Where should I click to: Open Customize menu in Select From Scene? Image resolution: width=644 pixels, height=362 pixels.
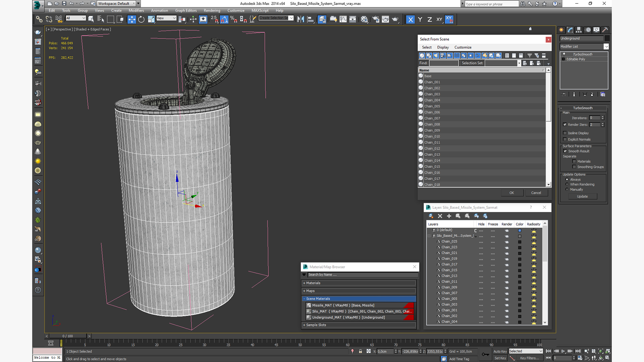[x=463, y=47]
